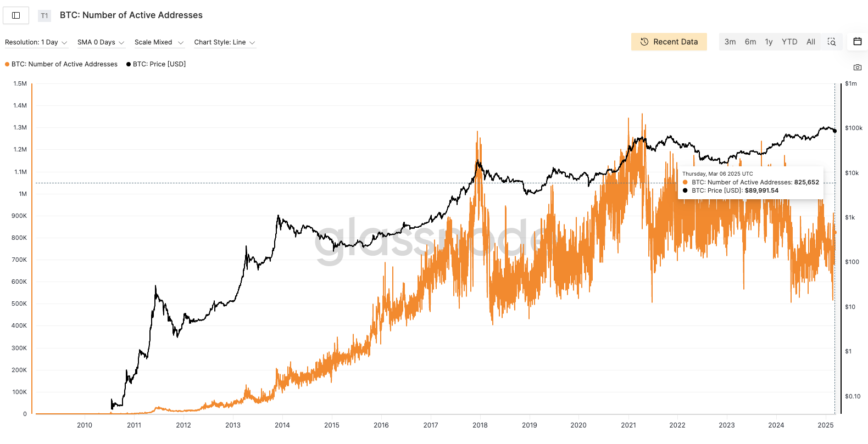This screenshot has height=444, width=868.
Task: Expand the Resolution: 1 Day dropdown
Action: click(x=36, y=42)
